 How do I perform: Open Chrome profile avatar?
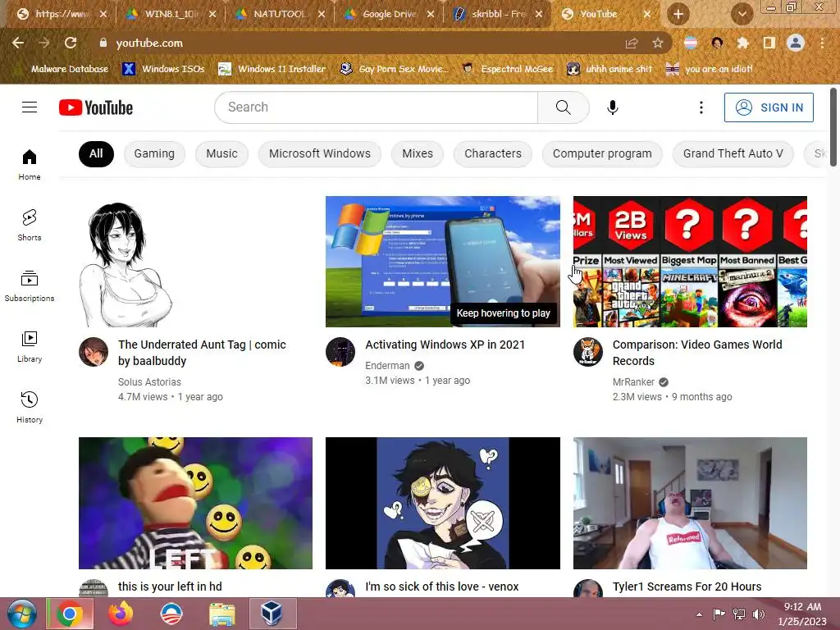pos(796,43)
